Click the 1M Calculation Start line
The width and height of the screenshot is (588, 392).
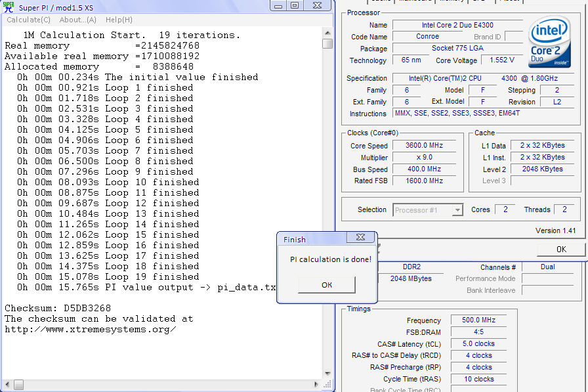[132, 35]
